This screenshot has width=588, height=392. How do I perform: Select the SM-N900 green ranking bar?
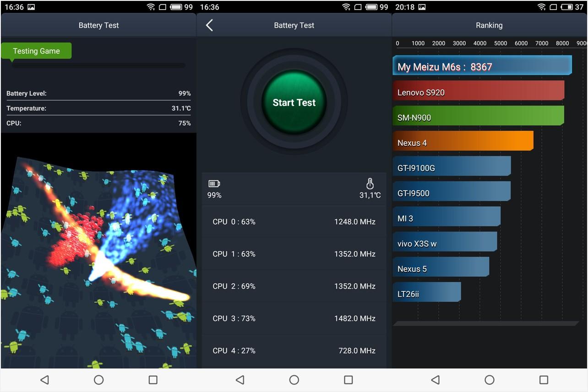point(478,116)
